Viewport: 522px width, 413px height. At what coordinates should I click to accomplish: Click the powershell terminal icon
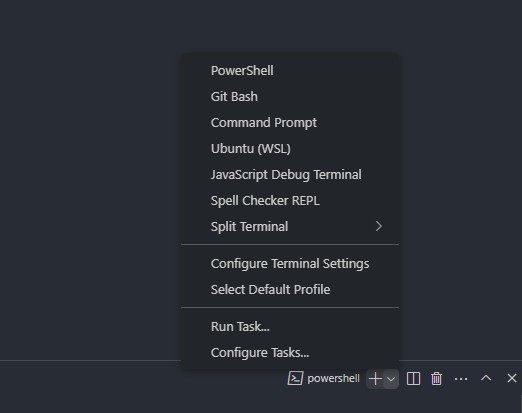click(295, 378)
